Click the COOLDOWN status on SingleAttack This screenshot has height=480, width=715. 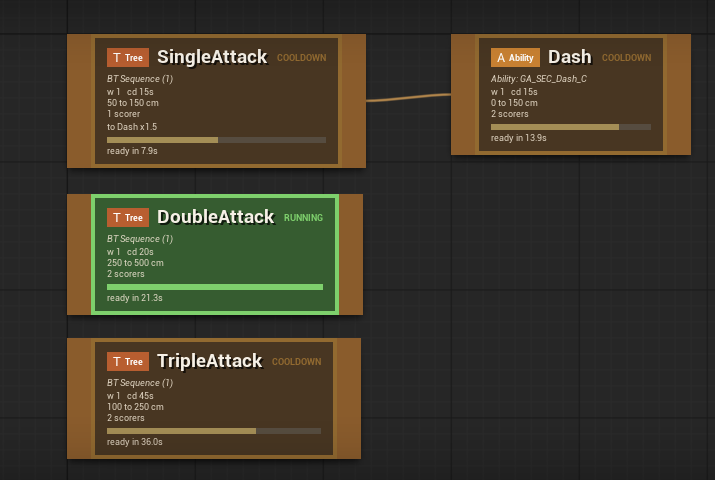pyautogui.click(x=301, y=58)
